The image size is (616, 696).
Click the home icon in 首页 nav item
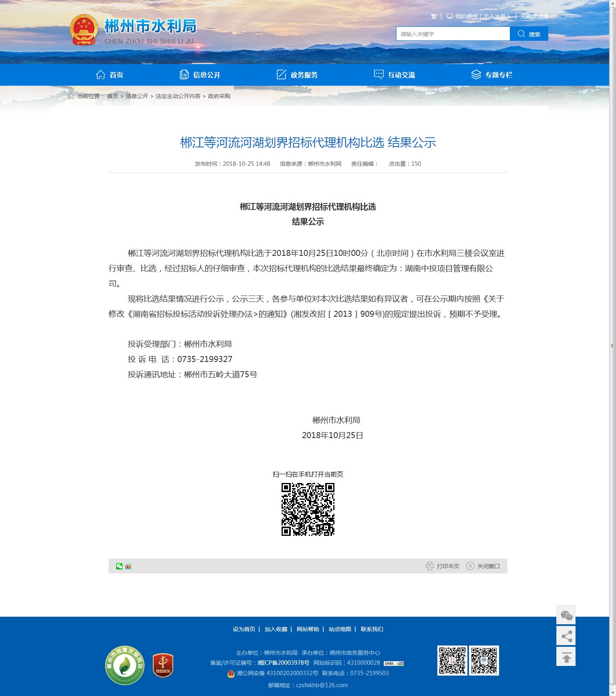click(101, 74)
